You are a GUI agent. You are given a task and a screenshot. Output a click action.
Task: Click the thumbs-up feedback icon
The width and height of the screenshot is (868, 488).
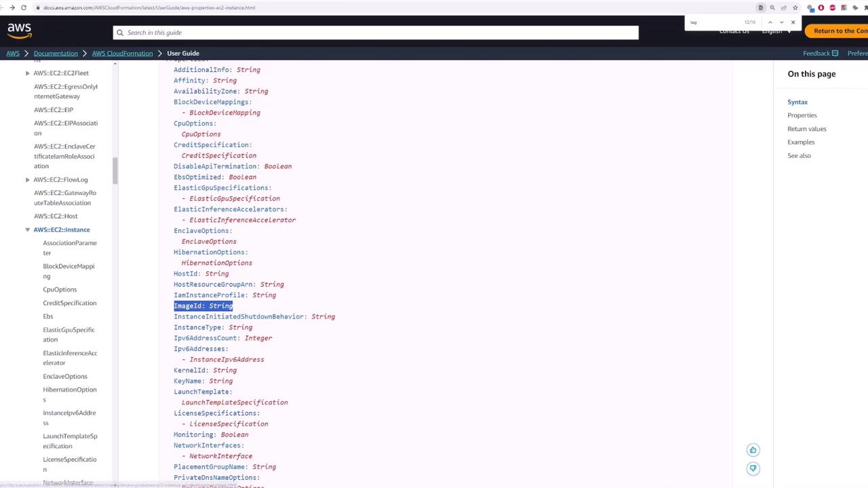click(x=753, y=450)
